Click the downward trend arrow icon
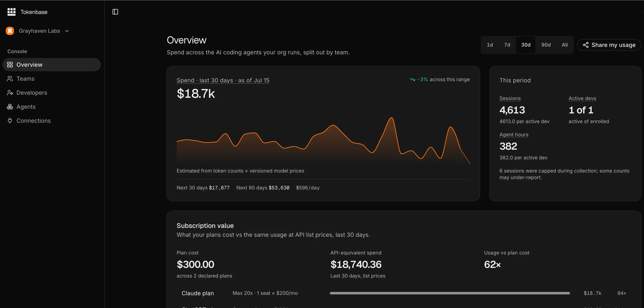Viewport: 644px width, 308px height. point(412,79)
